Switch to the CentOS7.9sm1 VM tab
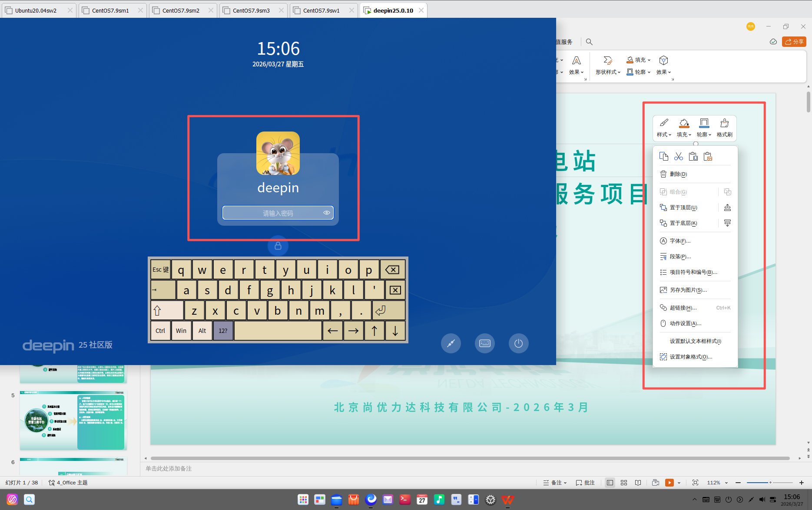812x510 pixels. 110,10
